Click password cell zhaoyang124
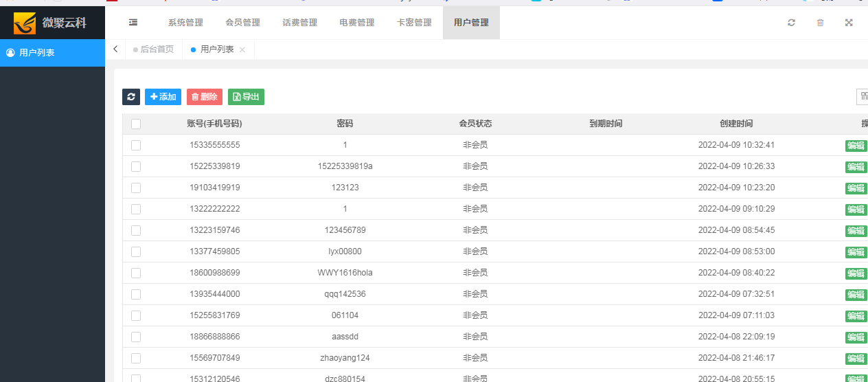This screenshot has width=868, height=382. (x=345, y=358)
